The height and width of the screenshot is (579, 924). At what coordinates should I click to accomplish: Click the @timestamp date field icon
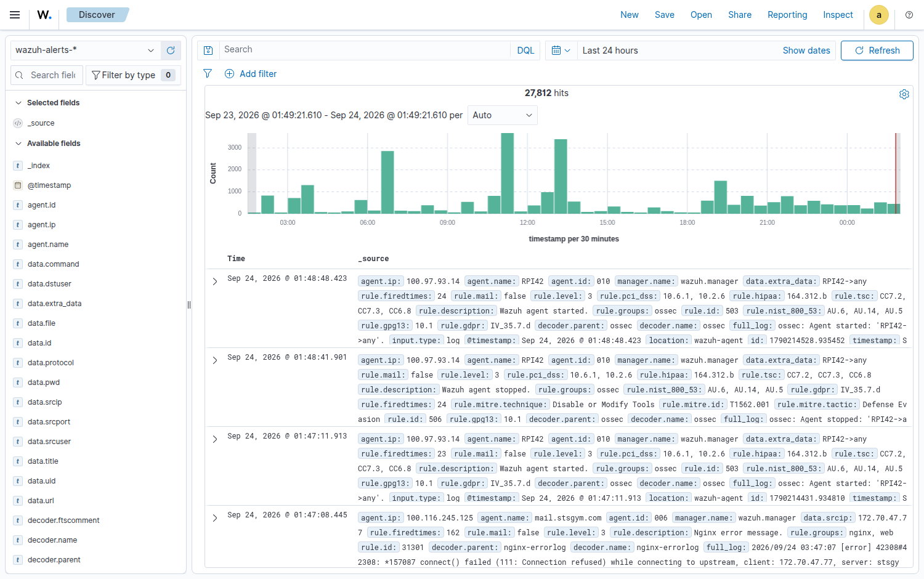coord(18,185)
